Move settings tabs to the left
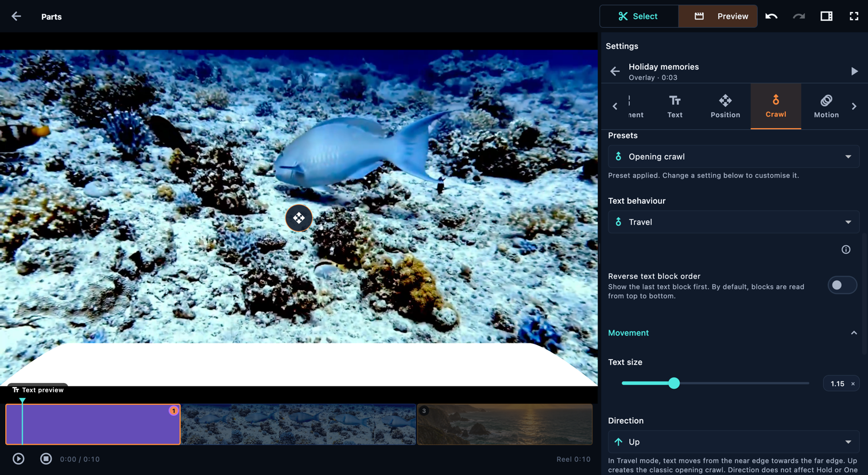 click(x=615, y=106)
